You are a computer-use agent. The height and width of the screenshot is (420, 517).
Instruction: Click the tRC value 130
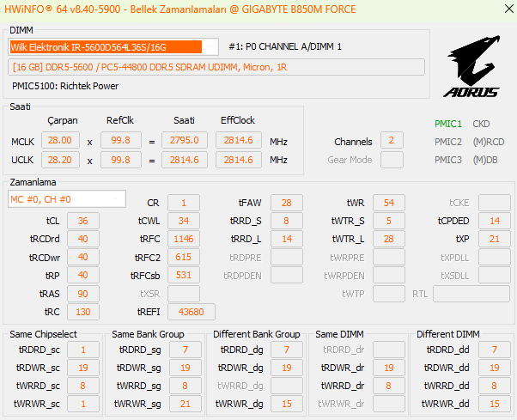83,312
